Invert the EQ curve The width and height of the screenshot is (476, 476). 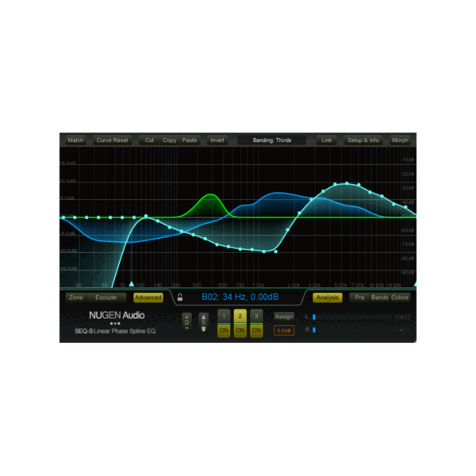(x=217, y=140)
